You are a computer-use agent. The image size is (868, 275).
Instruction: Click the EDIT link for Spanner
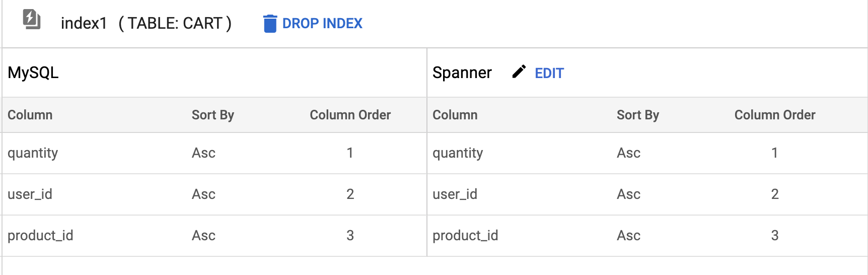[x=549, y=74]
